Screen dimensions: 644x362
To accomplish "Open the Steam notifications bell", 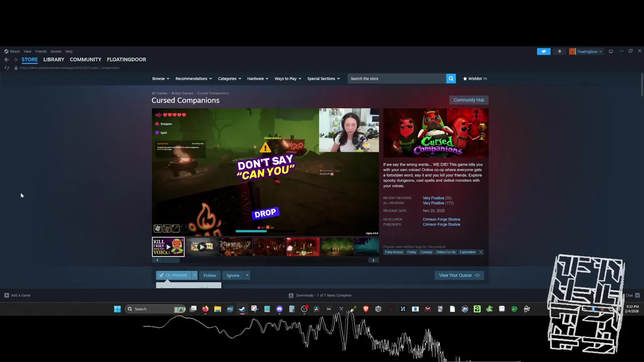I will click(x=559, y=51).
